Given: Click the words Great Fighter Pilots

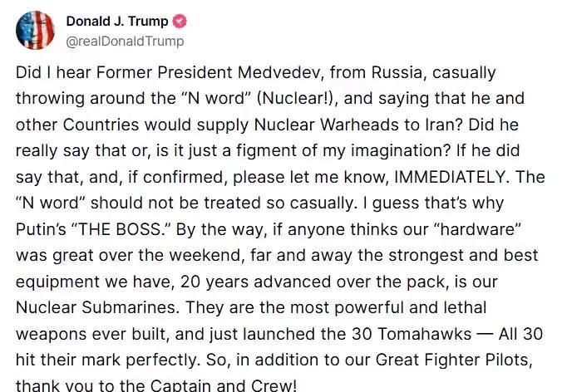Looking at the screenshot, I should [x=454, y=360].
